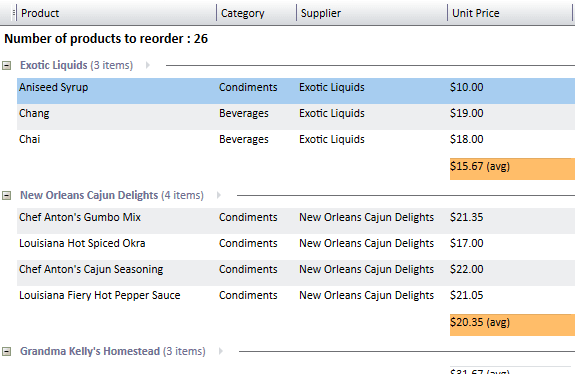This screenshot has height=374, width=575.
Task: Click the $21.35 unit price
Action: click(x=467, y=217)
